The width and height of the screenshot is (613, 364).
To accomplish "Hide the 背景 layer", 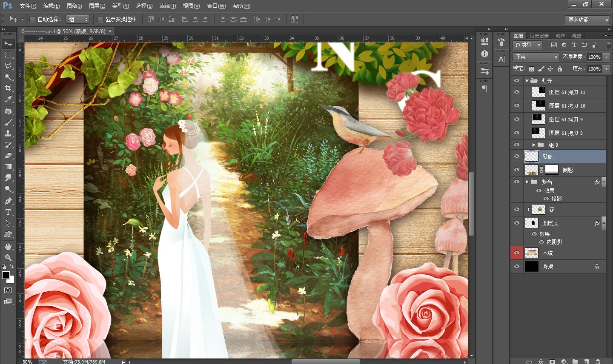I will click(x=517, y=266).
